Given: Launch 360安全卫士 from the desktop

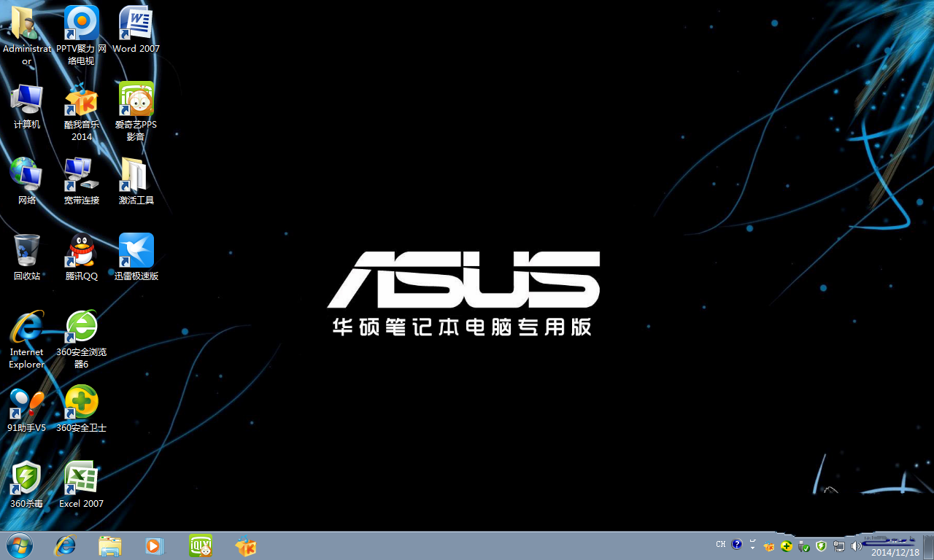Looking at the screenshot, I should click(x=82, y=409).
